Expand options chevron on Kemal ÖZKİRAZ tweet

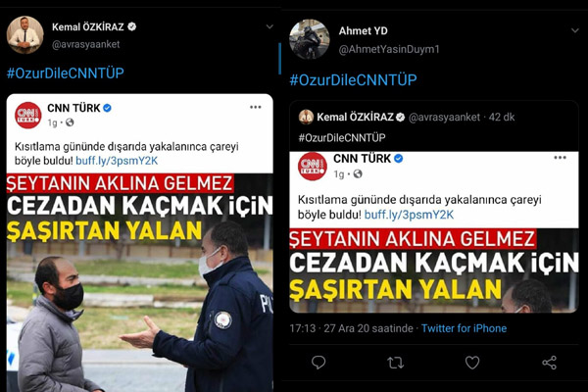269,27
